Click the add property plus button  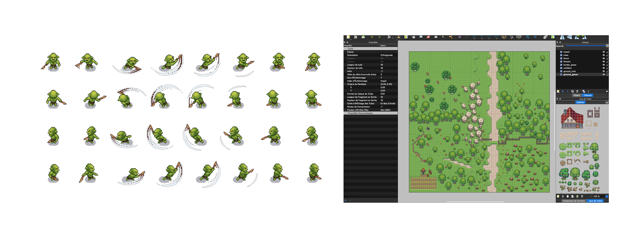pos(345,200)
